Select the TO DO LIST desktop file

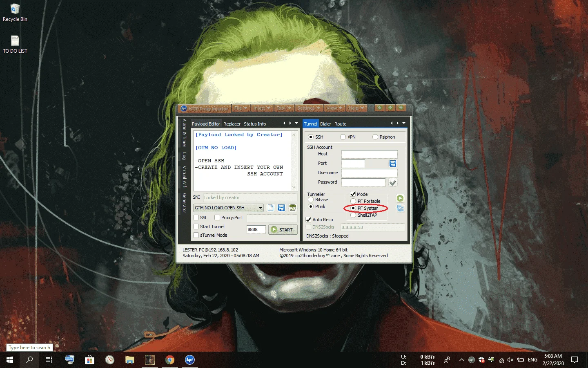click(15, 44)
